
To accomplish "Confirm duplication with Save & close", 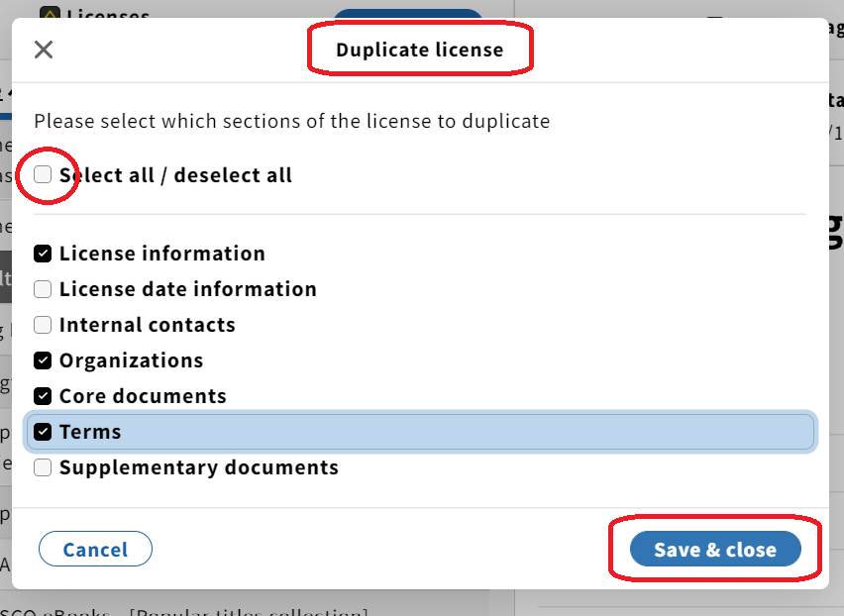I will coord(715,549).
